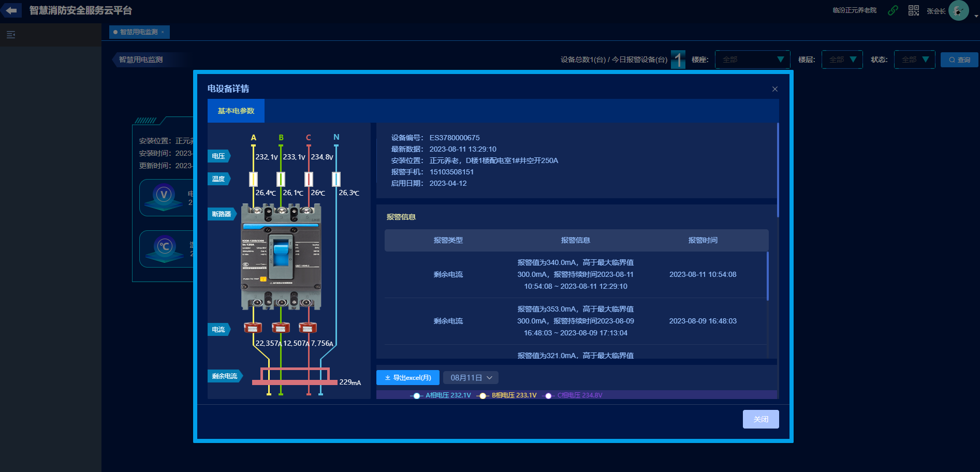Expand the 状态 filter dropdown
This screenshot has width=980, height=472.
914,60
